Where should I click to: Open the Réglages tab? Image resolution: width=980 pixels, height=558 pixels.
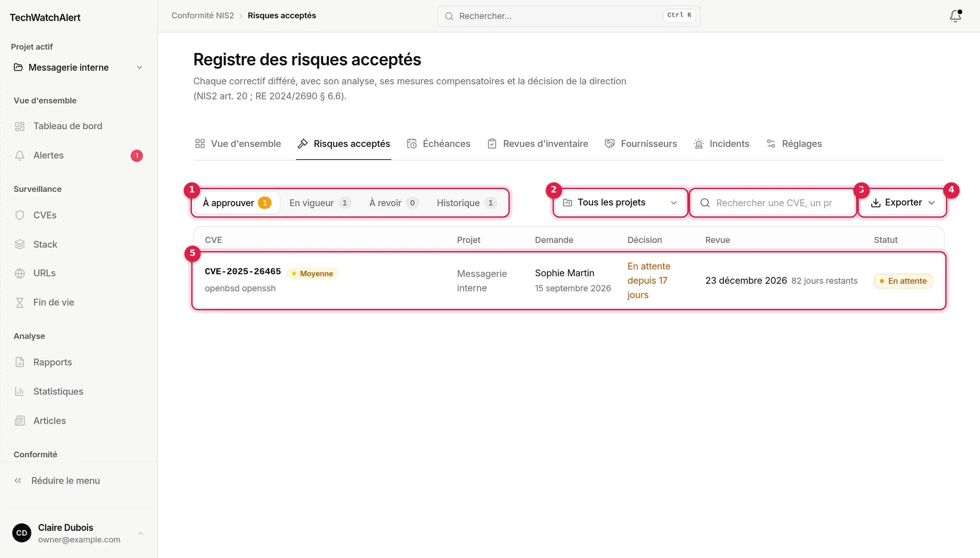[x=794, y=143]
